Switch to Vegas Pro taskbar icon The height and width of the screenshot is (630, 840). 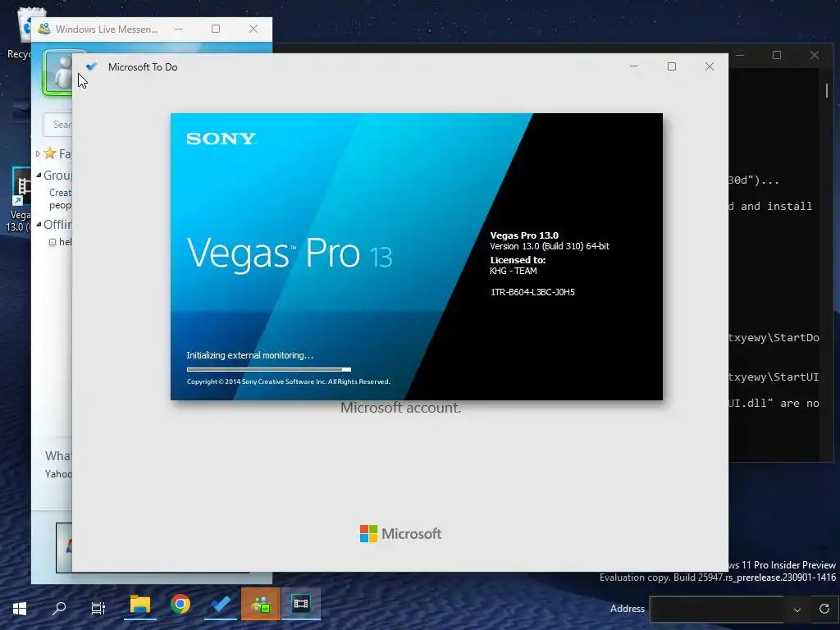tap(301, 605)
